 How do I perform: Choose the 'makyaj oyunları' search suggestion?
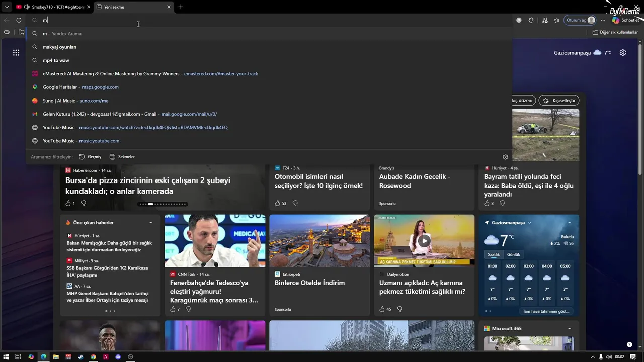[x=269, y=47]
